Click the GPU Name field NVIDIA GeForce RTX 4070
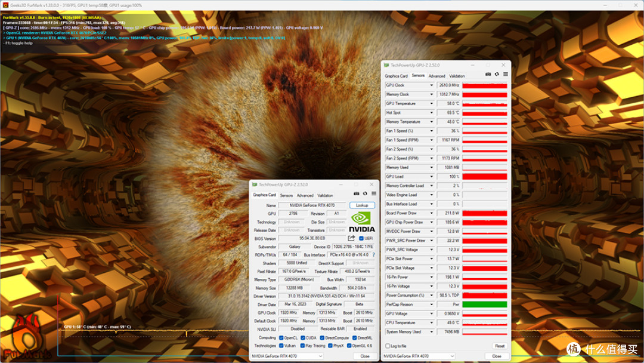 point(312,205)
